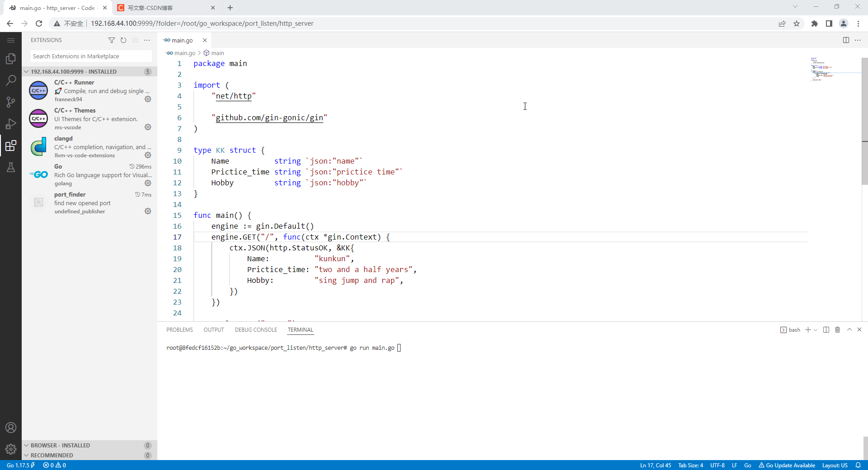Open the Testing flask view
The width and height of the screenshot is (868, 470).
click(x=11, y=167)
